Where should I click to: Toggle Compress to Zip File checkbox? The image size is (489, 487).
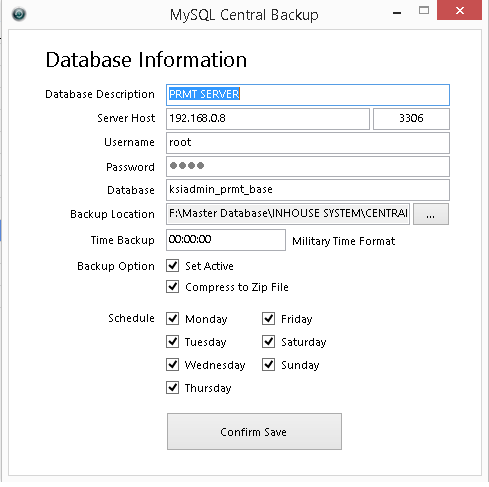(x=173, y=286)
